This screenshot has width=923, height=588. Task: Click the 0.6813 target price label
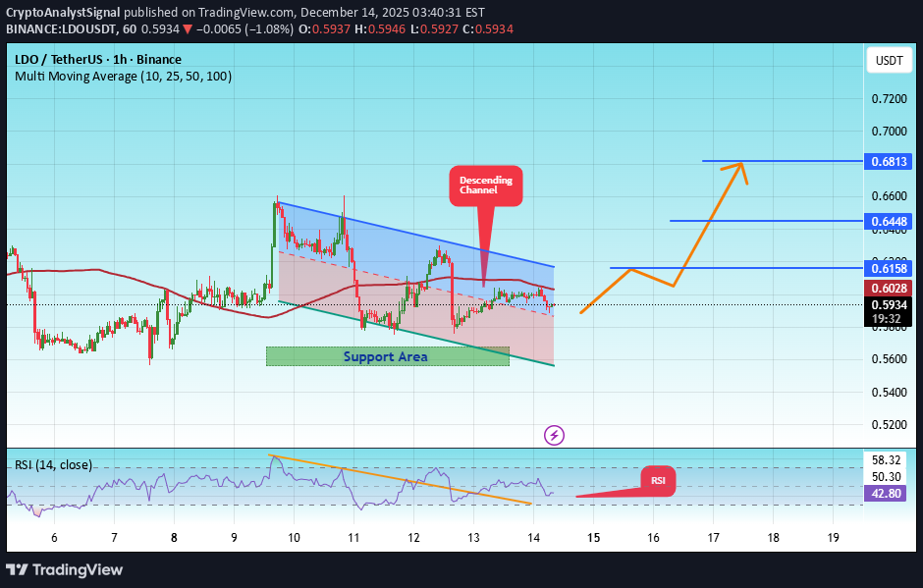click(890, 161)
